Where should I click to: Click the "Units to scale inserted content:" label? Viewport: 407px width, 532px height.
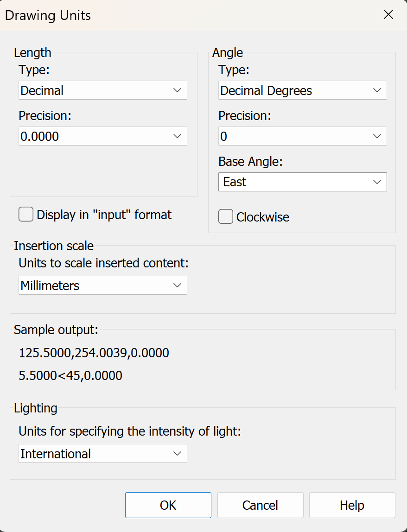(103, 263)
